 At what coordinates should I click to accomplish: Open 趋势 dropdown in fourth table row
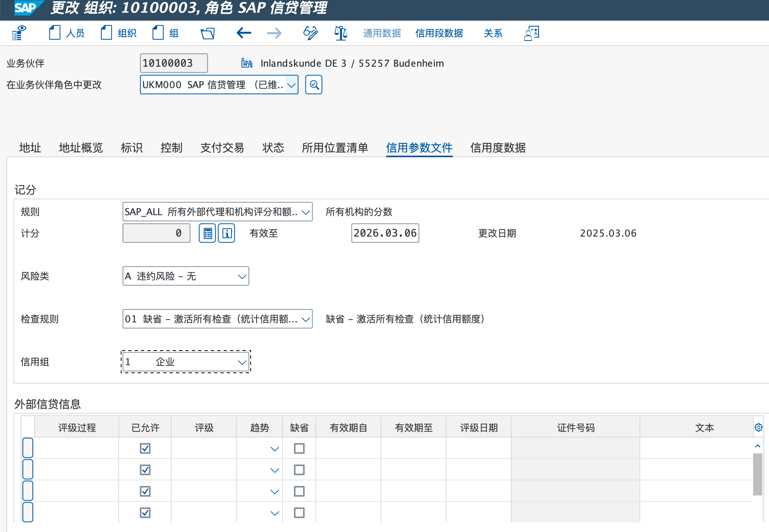click(x=274, y=513)
